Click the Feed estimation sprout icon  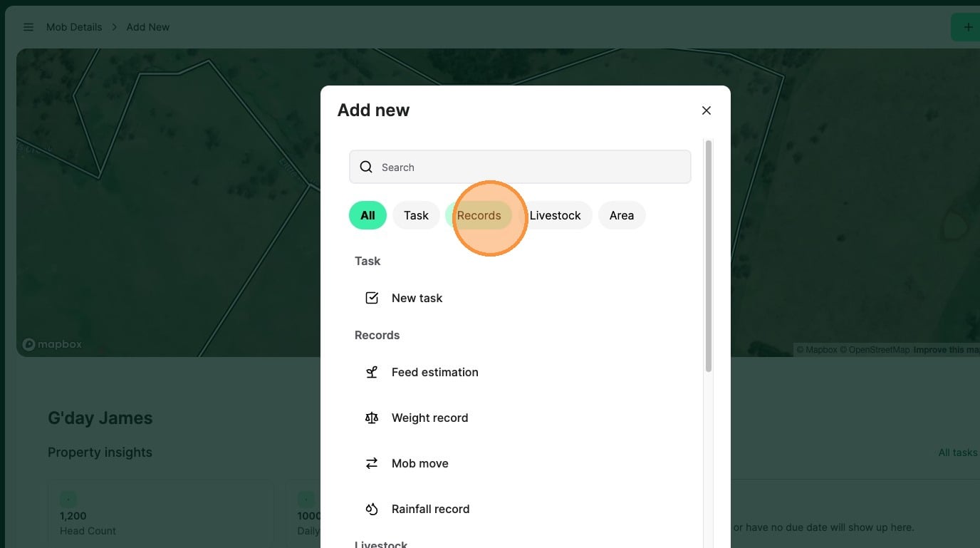[372, 372]
